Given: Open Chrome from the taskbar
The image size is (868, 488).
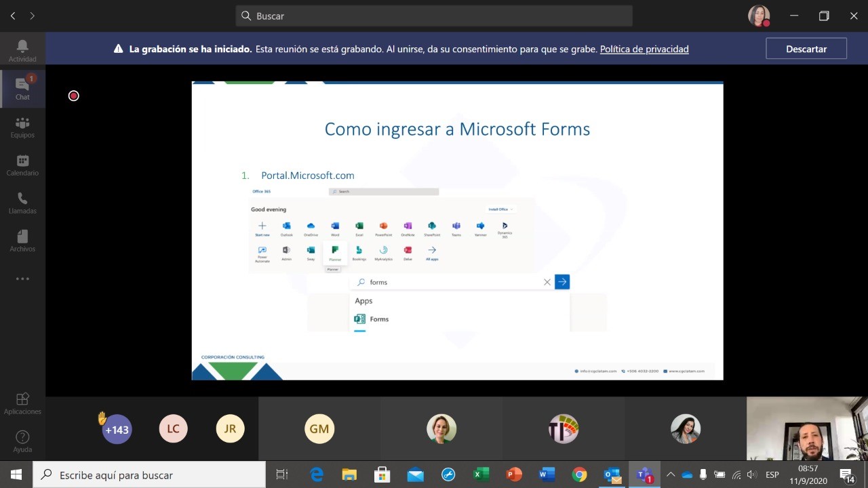Looking at the screenshot, I should (579, 475).
